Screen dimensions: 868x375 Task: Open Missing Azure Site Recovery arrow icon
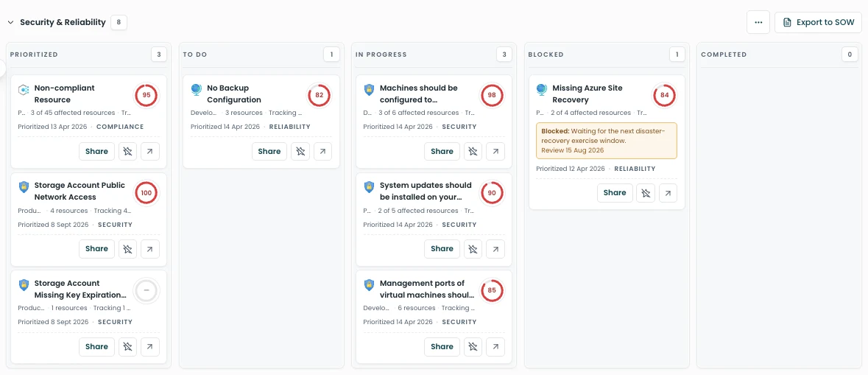point(668,193)
